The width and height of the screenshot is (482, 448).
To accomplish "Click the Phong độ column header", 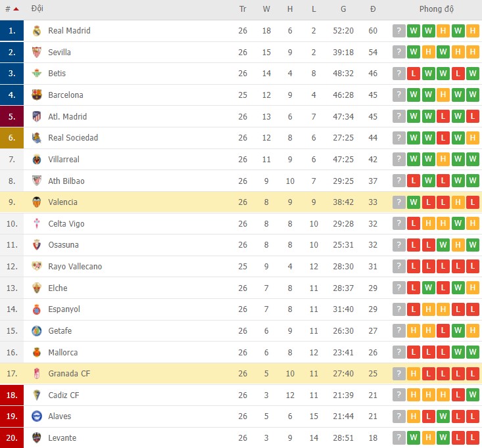I will (437, 9).
